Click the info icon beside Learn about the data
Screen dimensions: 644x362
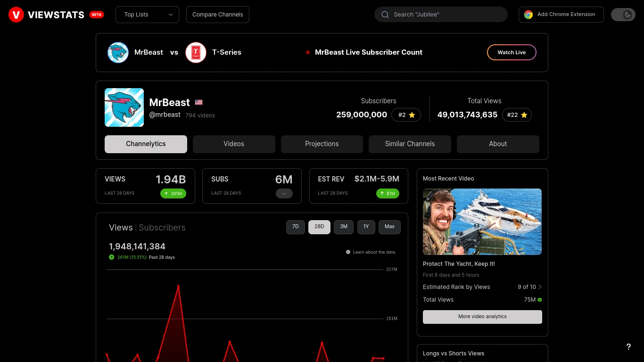348,252
